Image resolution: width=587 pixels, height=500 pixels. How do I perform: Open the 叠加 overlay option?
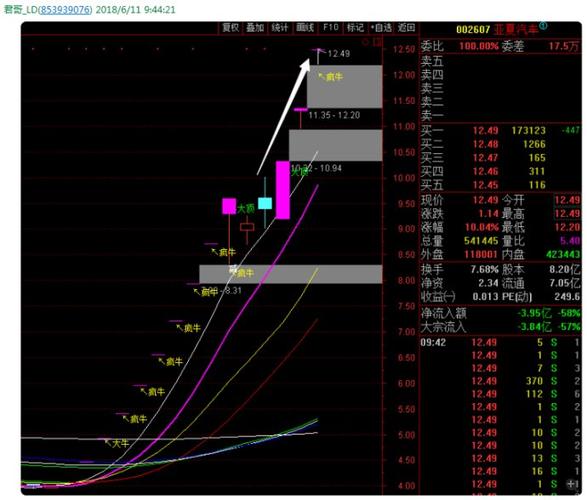[x=255, y=28]
